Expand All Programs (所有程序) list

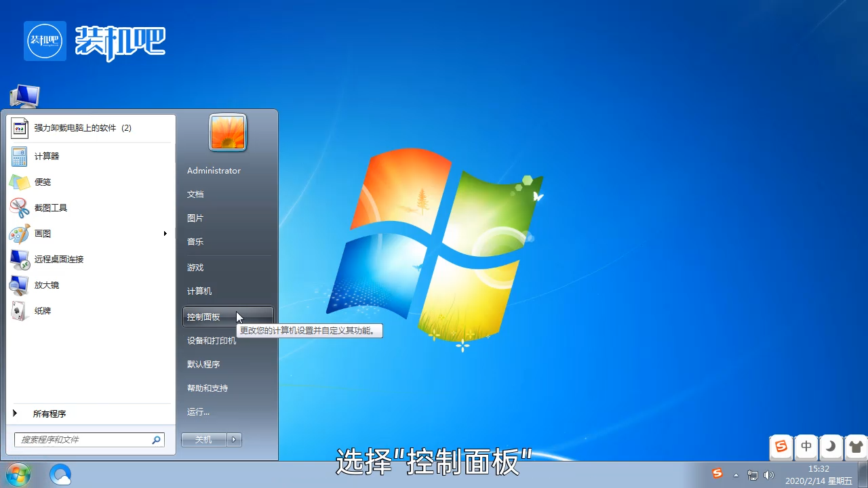49,413
